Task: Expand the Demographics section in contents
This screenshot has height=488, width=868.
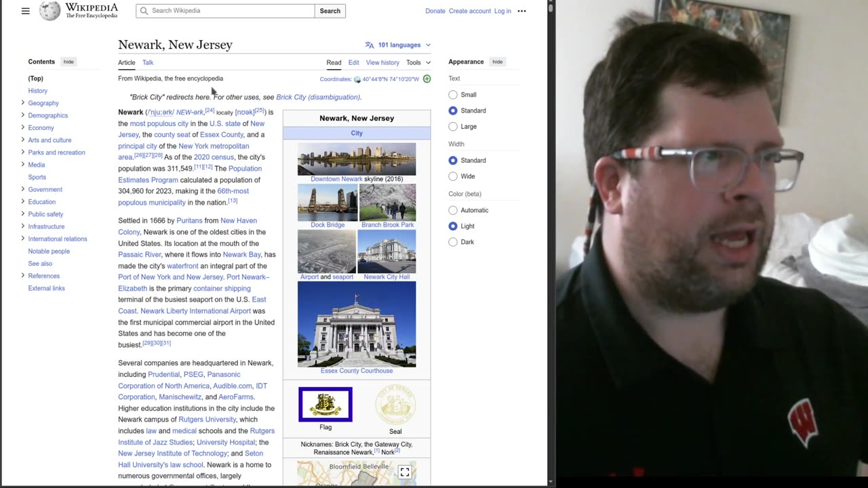Action: pos(22,115)
